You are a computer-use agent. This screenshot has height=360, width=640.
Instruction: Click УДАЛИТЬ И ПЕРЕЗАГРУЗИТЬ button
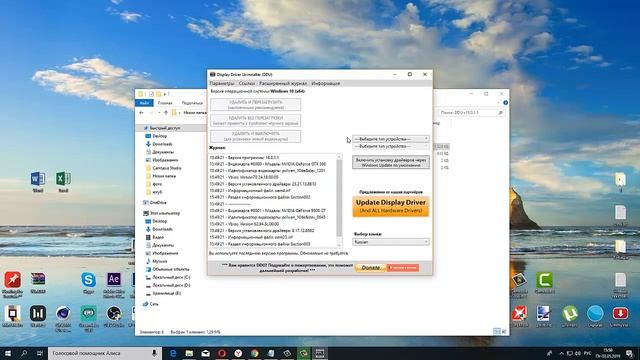256,105
